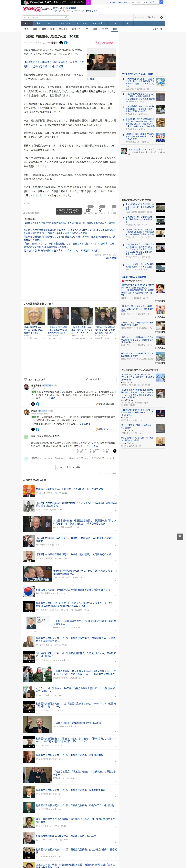Click the フェイクニュースモンスター top banner
Screen dimensions: 186x868
[56, 2]
